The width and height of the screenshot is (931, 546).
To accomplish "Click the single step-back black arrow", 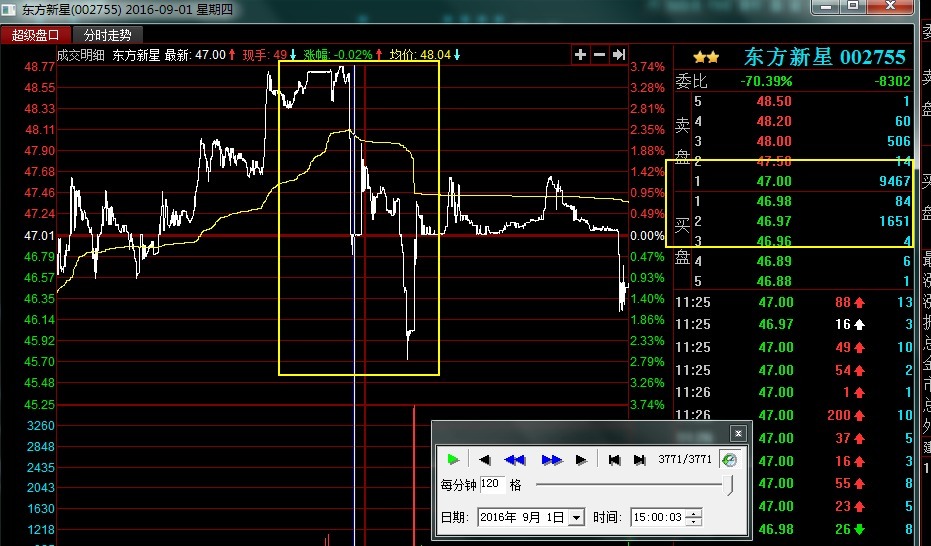I will (x=485, y=460).
